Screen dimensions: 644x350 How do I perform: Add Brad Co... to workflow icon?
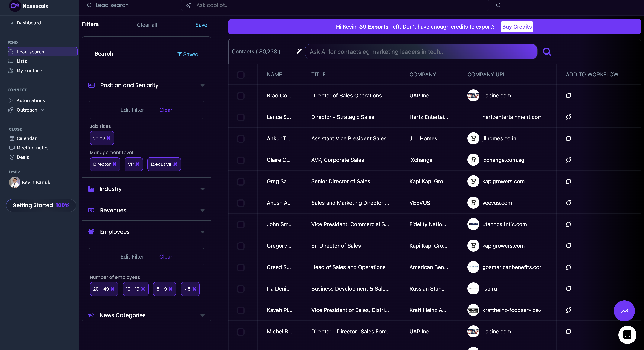(568, 95)
